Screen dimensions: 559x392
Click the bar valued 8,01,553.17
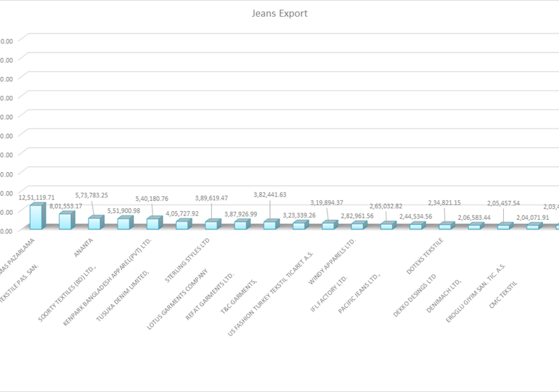[66, 220]
